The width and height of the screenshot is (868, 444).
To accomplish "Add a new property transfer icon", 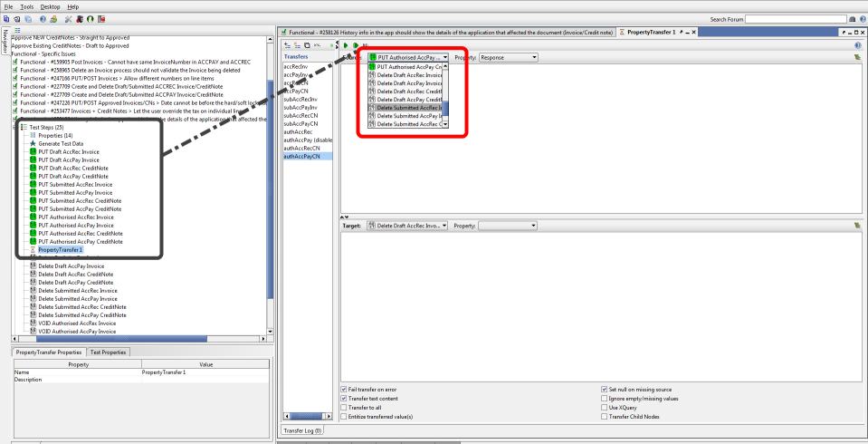I will coord(287,45).
